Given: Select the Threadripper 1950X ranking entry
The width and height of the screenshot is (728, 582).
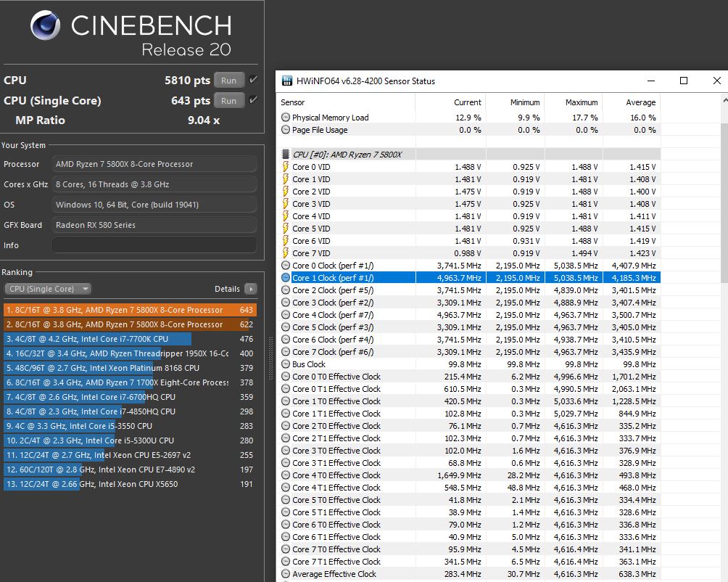Looking at the screenshot, I should point(130,353).
